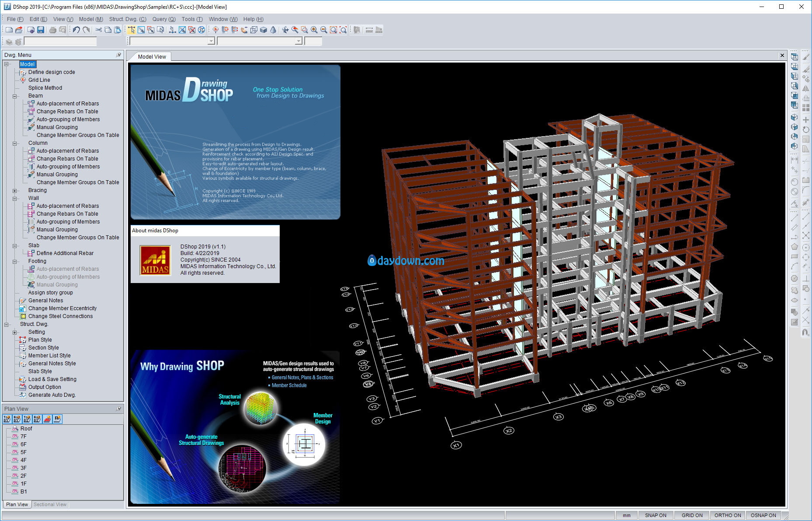812x521 pixels.
Task: Select the 5F floor in Plan View
Action: [24, 452]
